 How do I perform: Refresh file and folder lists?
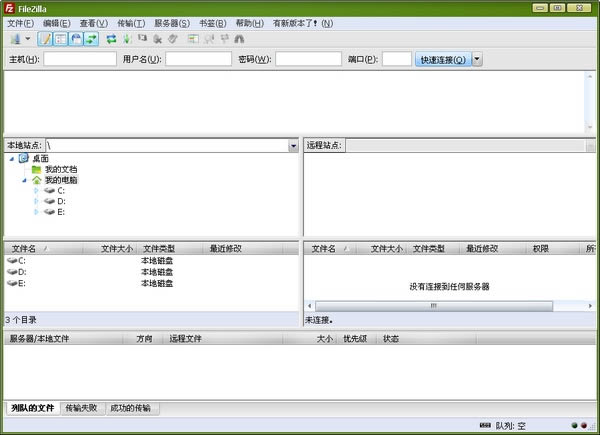point(111,39)
